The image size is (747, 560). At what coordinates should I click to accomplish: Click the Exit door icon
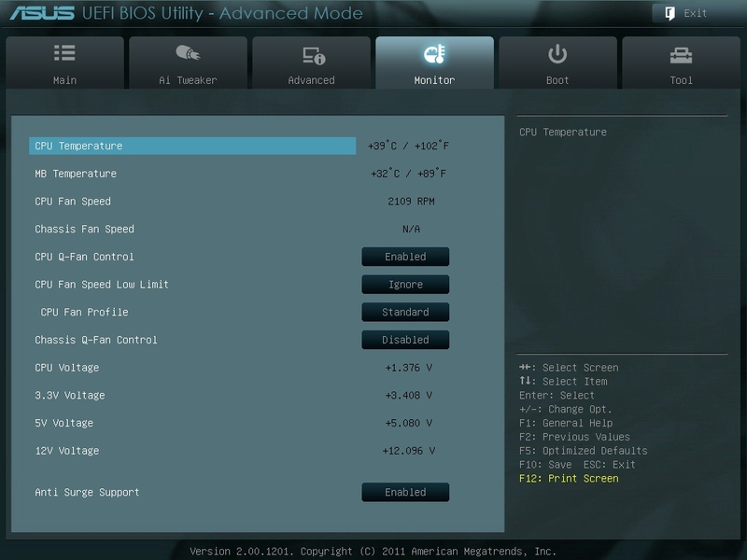tap(670, 13)
